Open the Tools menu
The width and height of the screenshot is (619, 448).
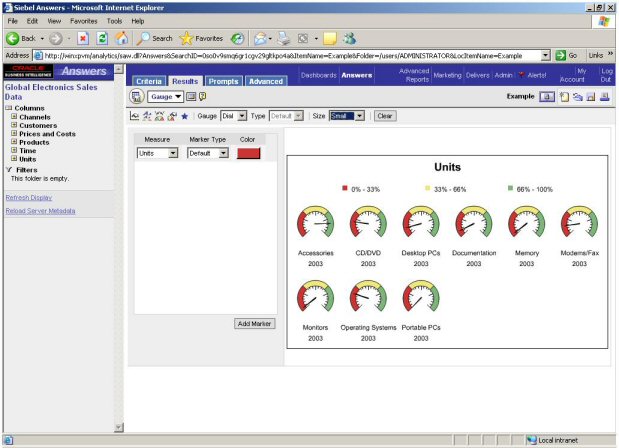coord(114,21)
